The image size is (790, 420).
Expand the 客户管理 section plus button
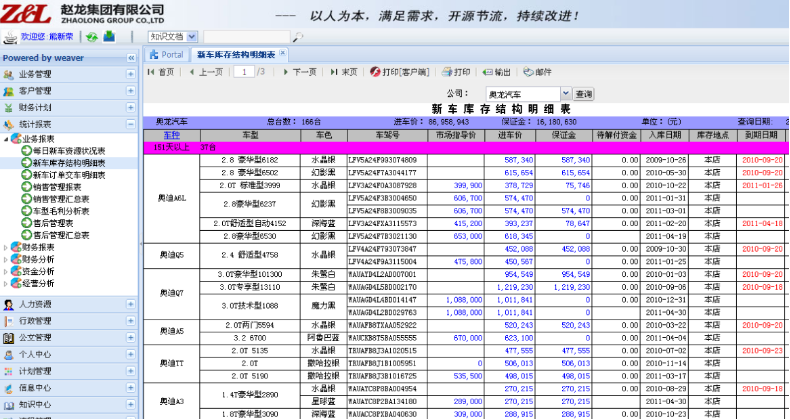131,91
